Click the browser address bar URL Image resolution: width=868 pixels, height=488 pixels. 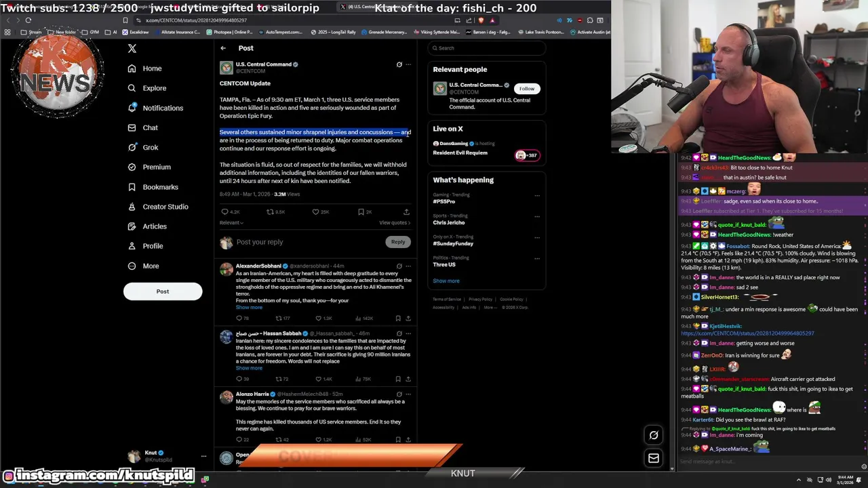point(196,20)
